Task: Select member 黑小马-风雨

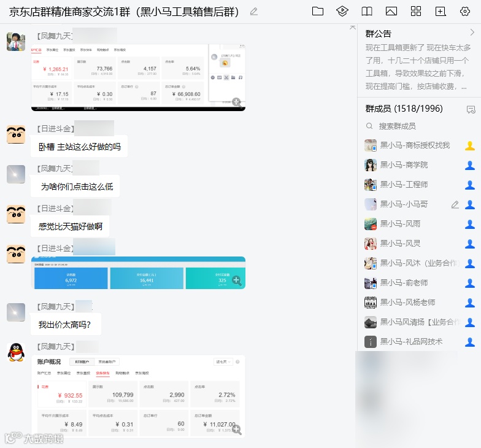Action: (x=419, y=223)
